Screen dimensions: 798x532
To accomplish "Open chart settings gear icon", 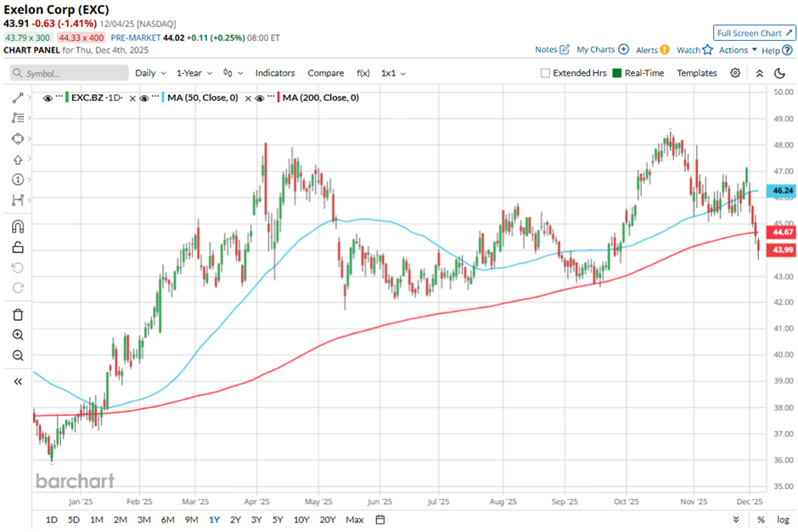I will [x=735, y=73].
